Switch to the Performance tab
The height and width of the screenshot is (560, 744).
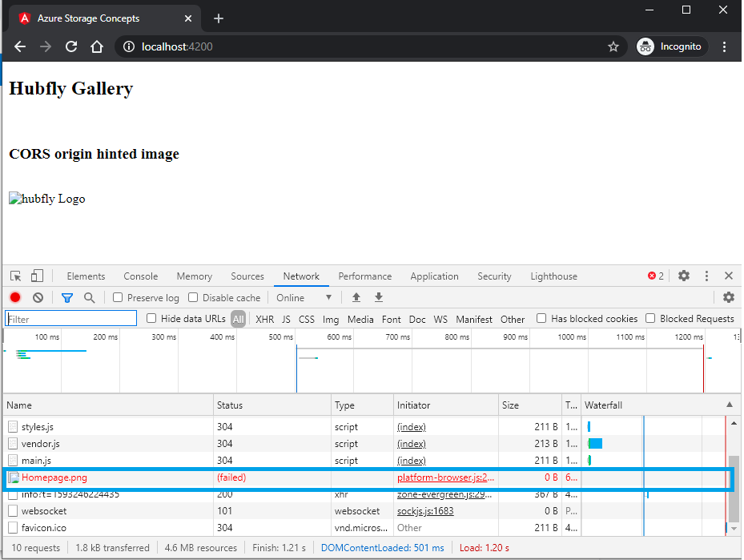(365, 276)
